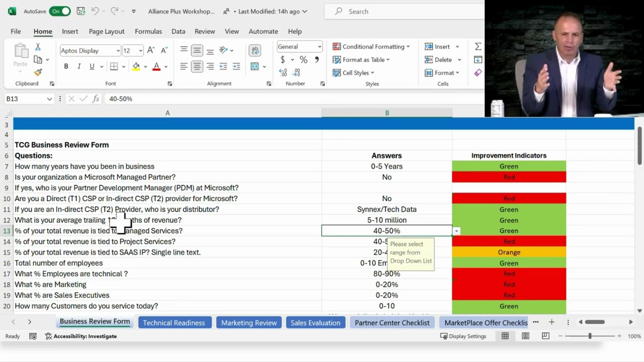Viewport: 644px width, 362px height.
Task: Apply Percent Style format
Action: coord(303,59)
